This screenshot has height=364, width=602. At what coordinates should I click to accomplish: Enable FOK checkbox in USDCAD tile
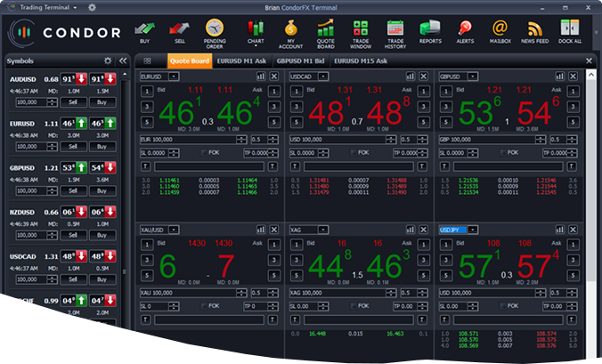[354, 153]
